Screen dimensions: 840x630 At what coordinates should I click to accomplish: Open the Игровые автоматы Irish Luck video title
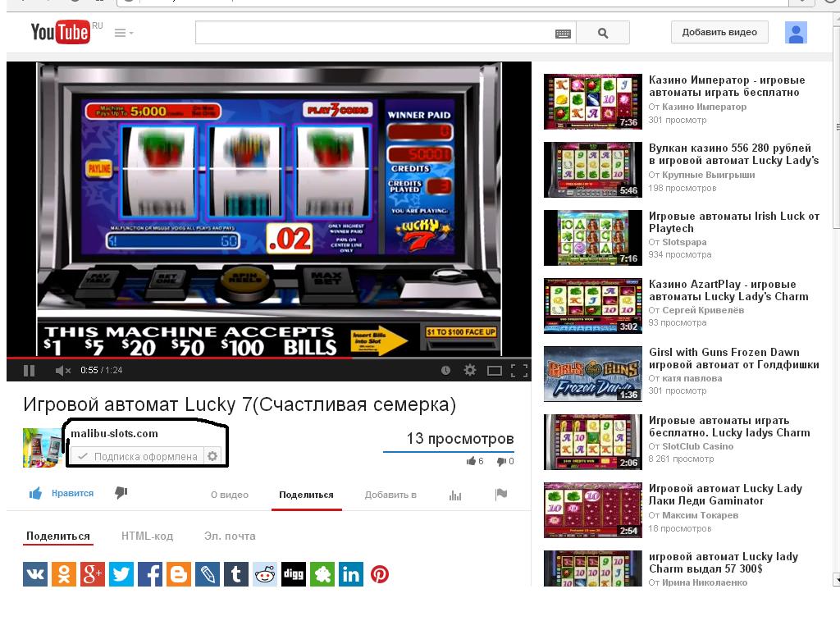click(x=734, y=221)
